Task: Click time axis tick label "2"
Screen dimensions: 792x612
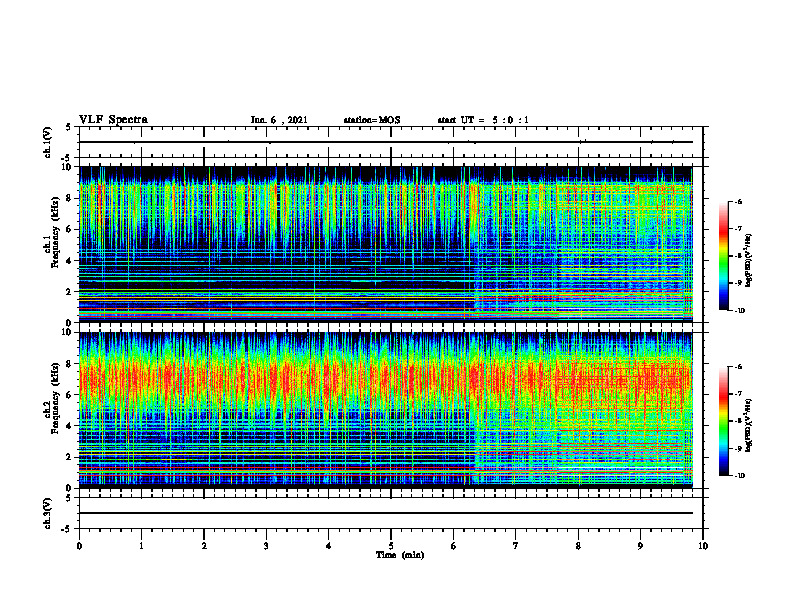Action: point(204,546)
